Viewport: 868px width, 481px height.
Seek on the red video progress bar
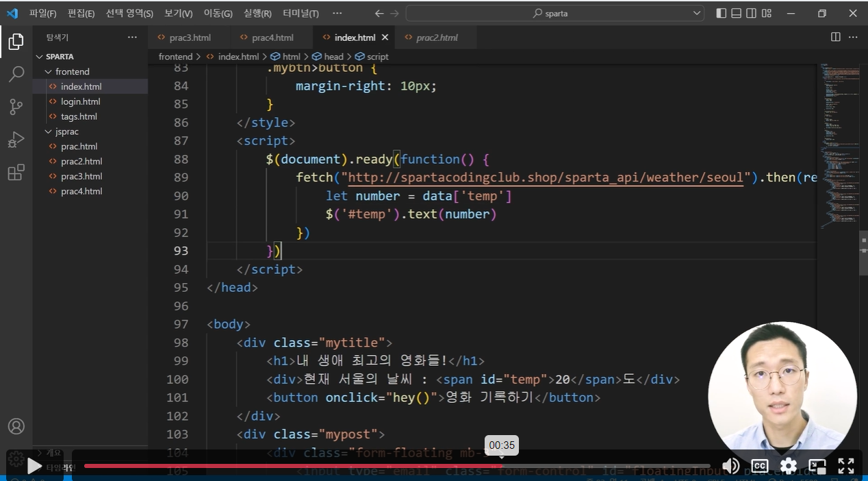coord(397,466)
